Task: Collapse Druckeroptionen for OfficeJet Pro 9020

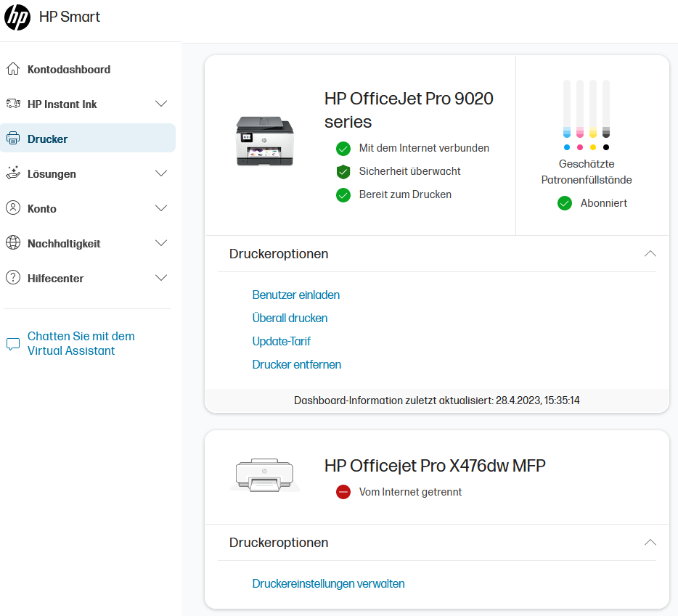Action: pos(650,254)
